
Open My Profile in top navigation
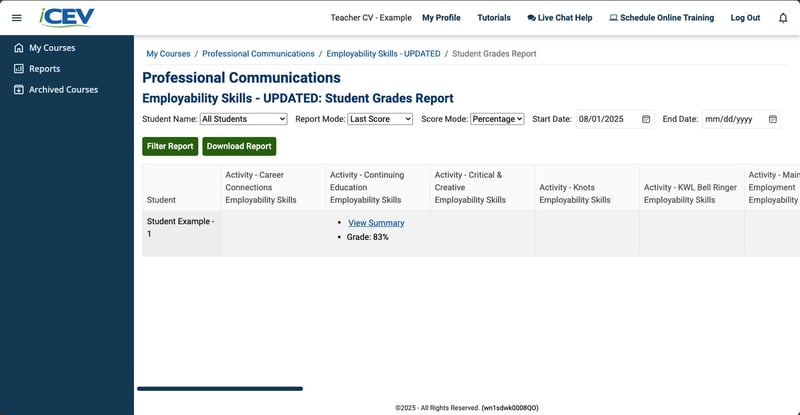pyautogui.click(x=441, y=18)
